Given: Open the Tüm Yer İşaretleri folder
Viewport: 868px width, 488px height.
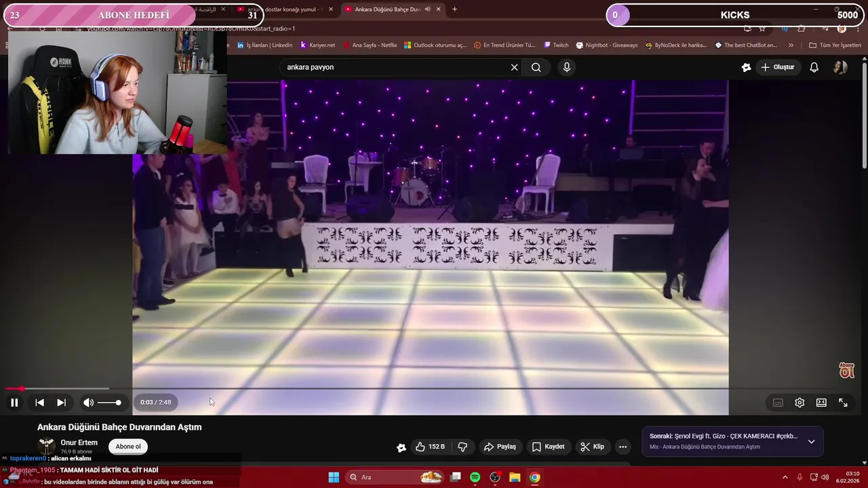Looking at the screenshot, I should tap(835, 45).
